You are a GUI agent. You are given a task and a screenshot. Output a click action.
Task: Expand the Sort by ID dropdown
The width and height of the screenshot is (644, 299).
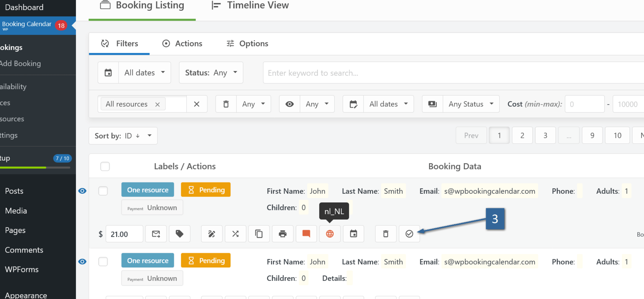pyautogui.click(x=123, y=135)
